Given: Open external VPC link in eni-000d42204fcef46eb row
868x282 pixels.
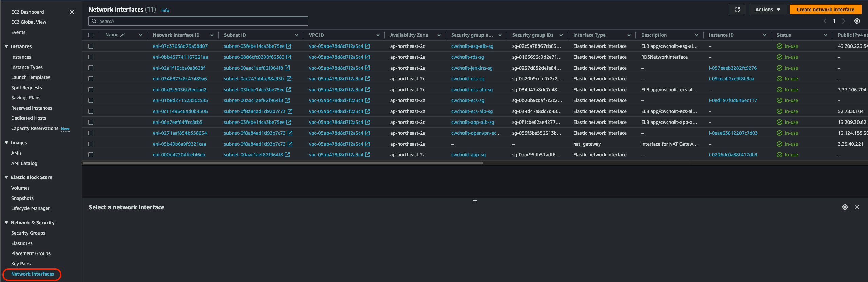Looking at the screenshot, I should tap(367, 155).
